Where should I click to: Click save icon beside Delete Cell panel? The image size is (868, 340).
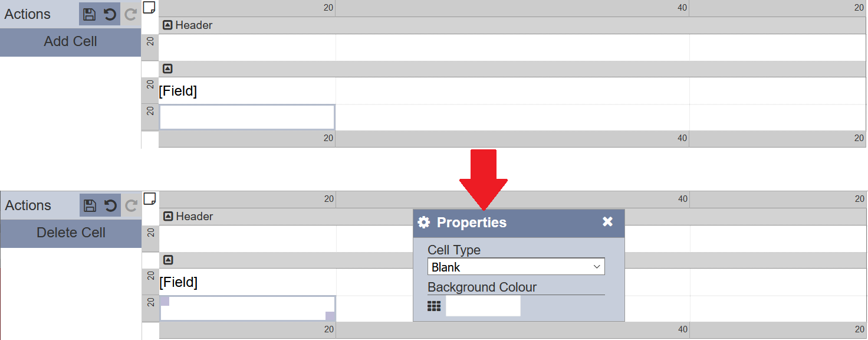click(90, 205)
